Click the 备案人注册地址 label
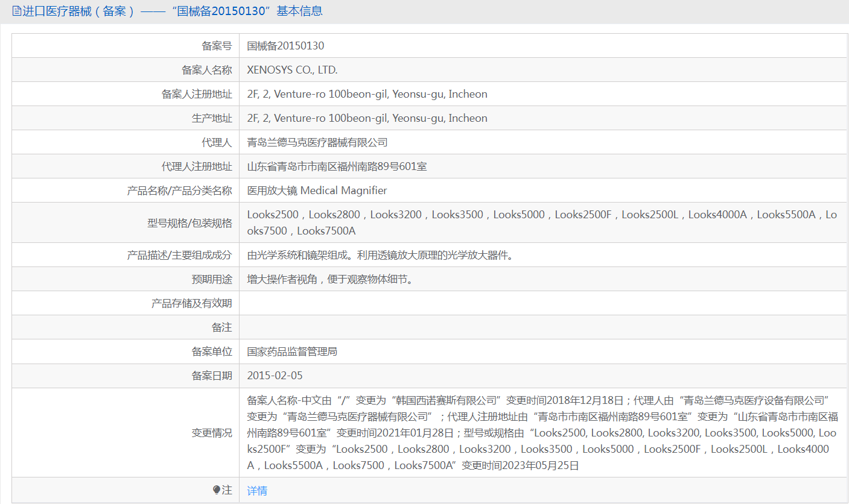 [x=197, y=94]
